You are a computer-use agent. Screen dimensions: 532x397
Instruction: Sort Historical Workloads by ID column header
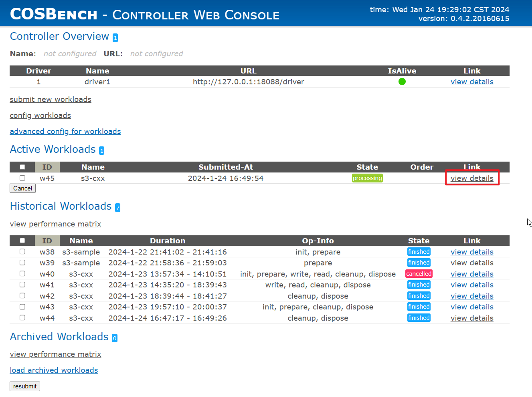47,241
